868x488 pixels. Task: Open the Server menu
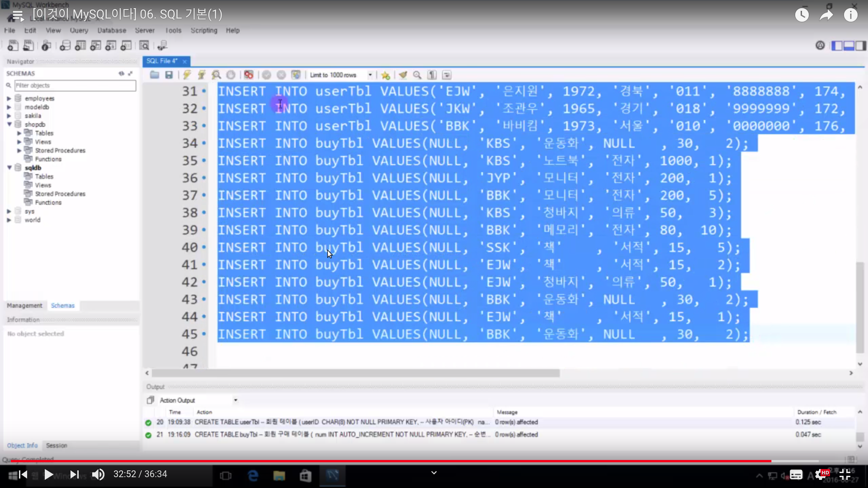coord(145,30)
